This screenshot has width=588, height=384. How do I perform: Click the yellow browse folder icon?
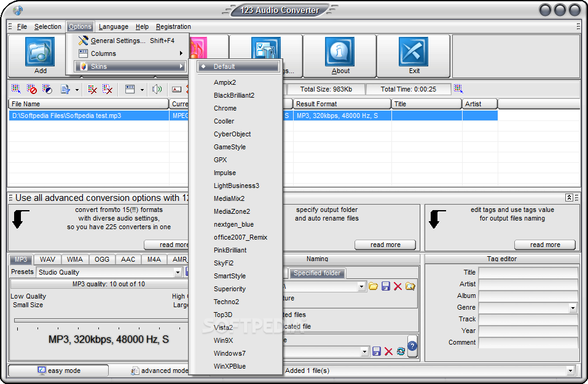tap(373, 286)
